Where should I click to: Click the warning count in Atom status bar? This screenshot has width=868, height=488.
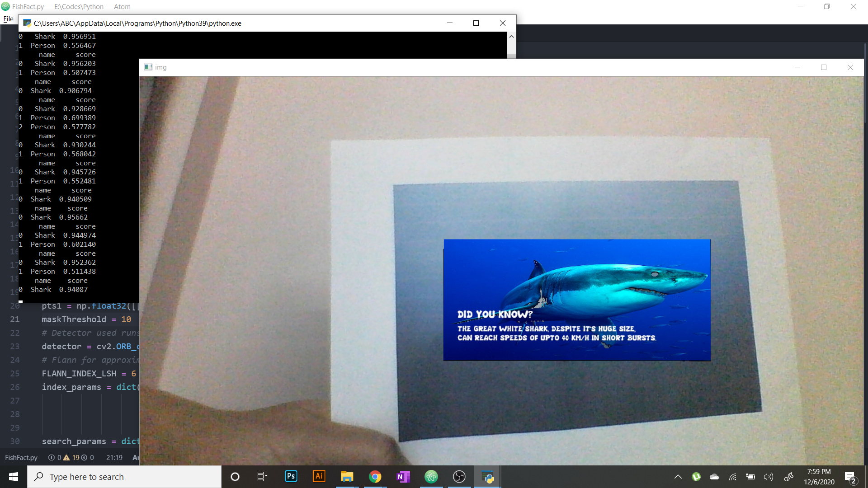coord(71,458)
